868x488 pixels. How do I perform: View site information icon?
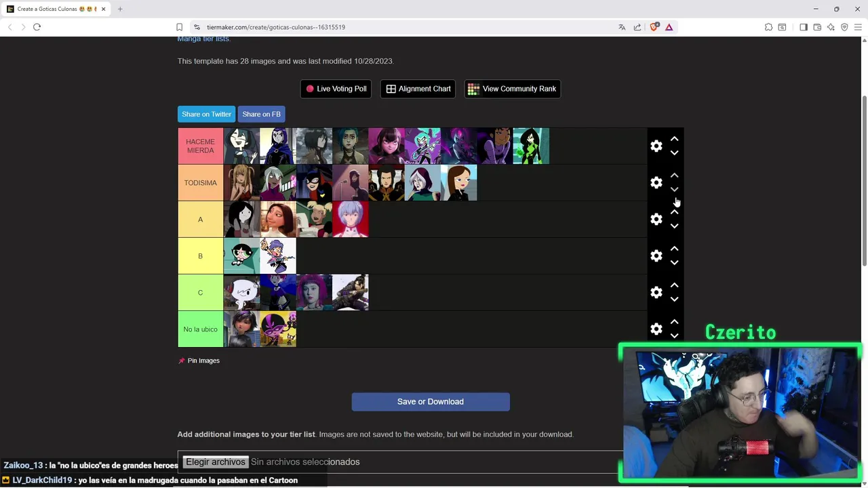[197, 27]
